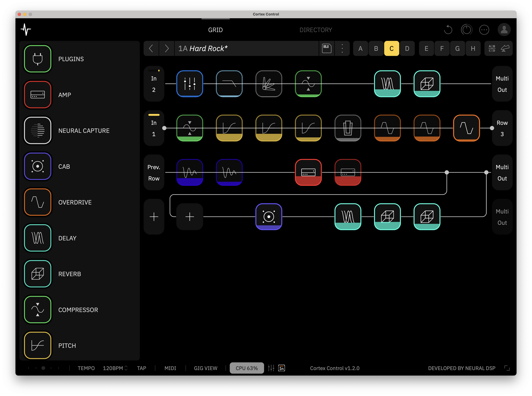
Task: Select the second yellow pitch block in row two
Action: pyautogui.click(x=269, y=128)
